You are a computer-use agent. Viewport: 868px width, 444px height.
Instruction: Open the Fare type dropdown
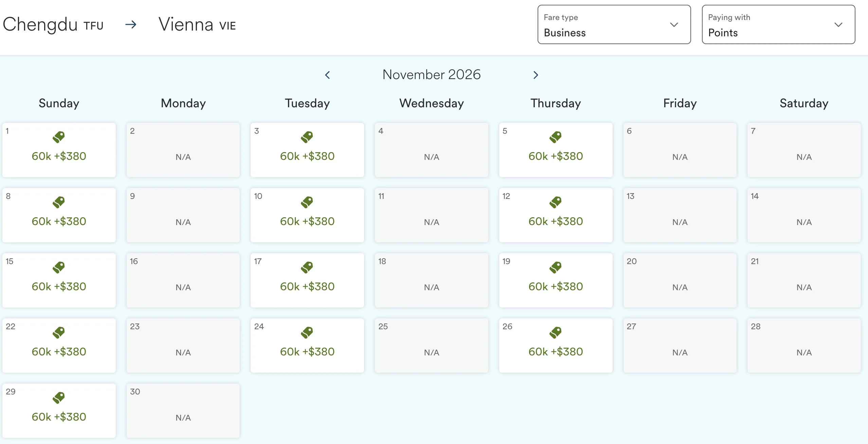[x=614, y=24]
